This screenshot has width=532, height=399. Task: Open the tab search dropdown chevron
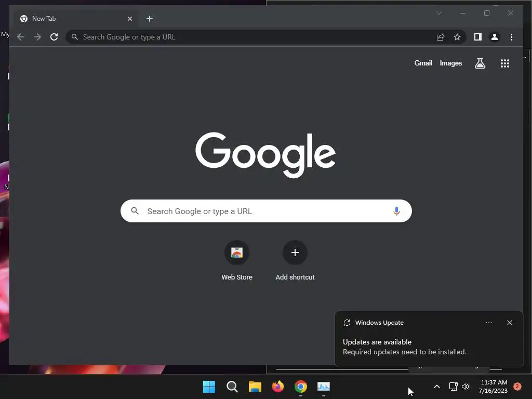tap(438, 13)
